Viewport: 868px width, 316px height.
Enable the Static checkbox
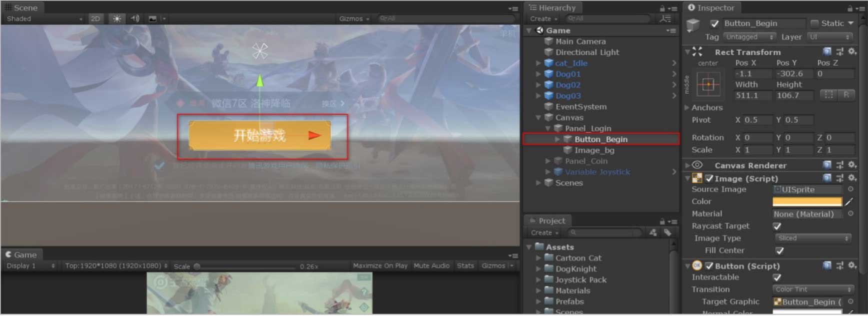click(814, 23)
